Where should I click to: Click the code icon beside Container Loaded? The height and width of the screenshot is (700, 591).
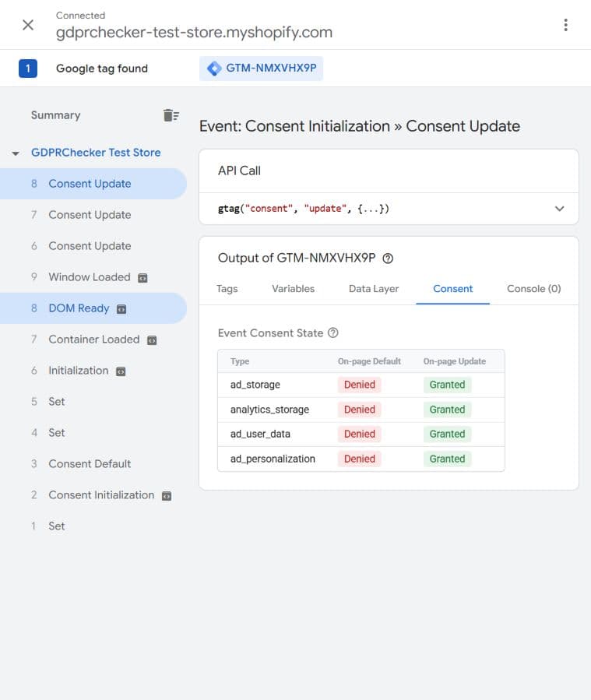click(152, 340)
